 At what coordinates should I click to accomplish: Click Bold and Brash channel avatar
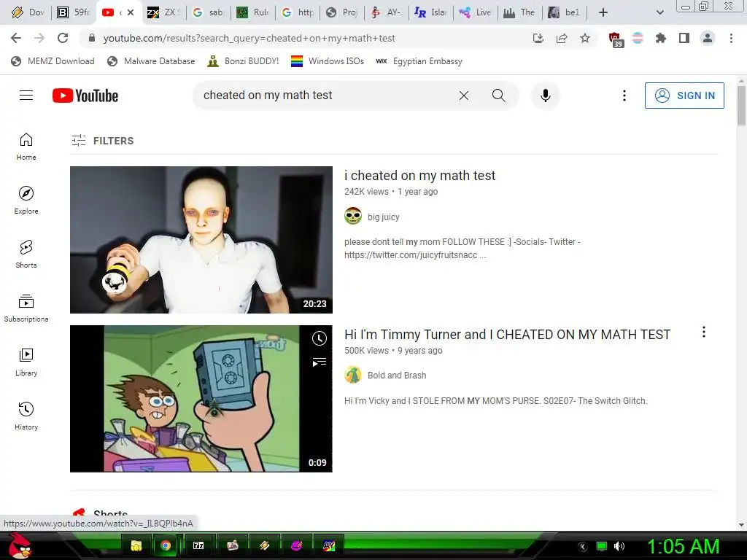(353, 376)
